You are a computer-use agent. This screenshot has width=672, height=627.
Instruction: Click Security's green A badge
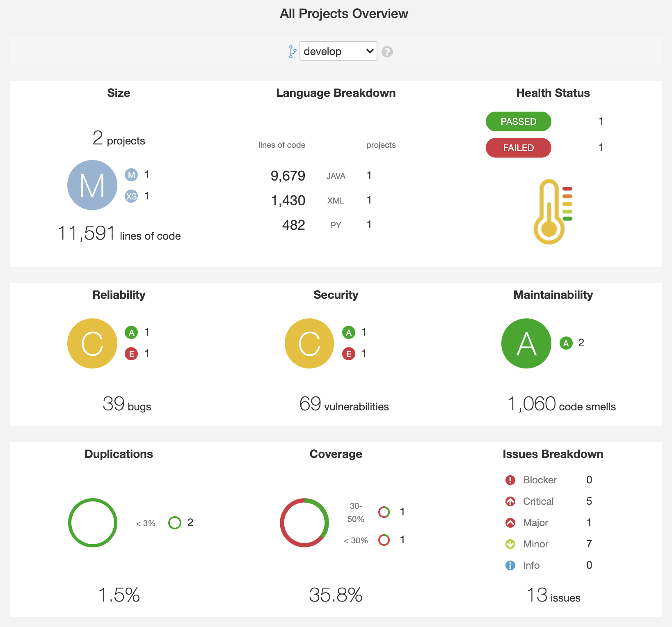[x=349, y=332]
